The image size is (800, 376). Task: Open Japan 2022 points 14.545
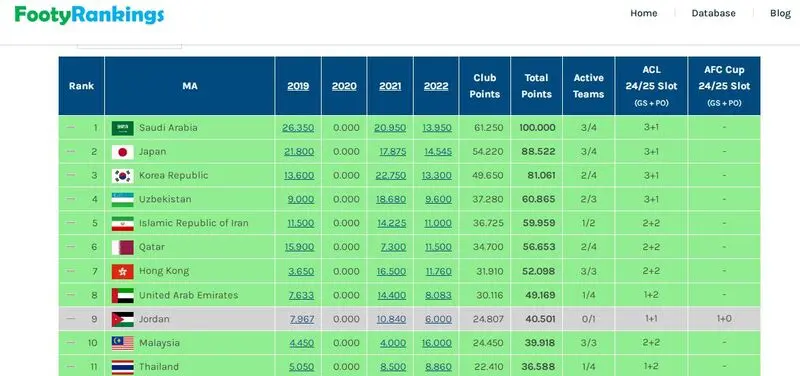click(x=438, y=152)
